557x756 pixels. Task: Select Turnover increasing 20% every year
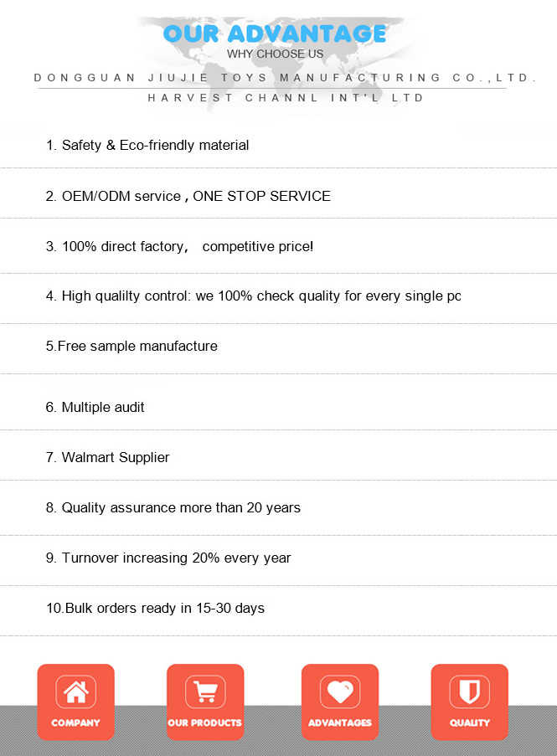point(168,558)
